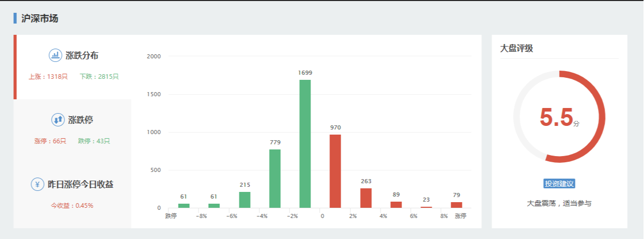Screen dimensions: 644x239
Task: Click the 今收益：0.45% text
Action: (72, 206)
